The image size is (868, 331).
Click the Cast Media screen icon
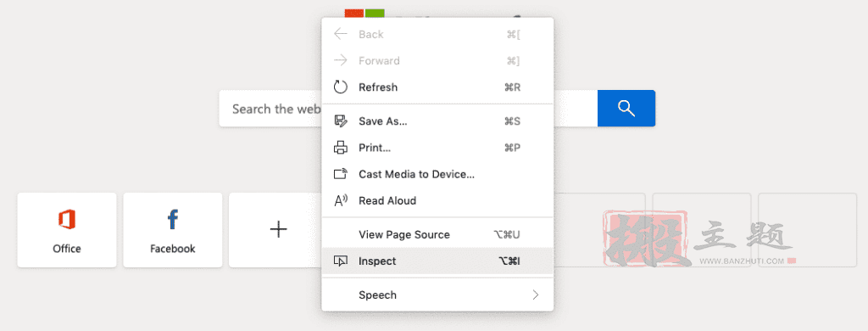pos(341,174)
